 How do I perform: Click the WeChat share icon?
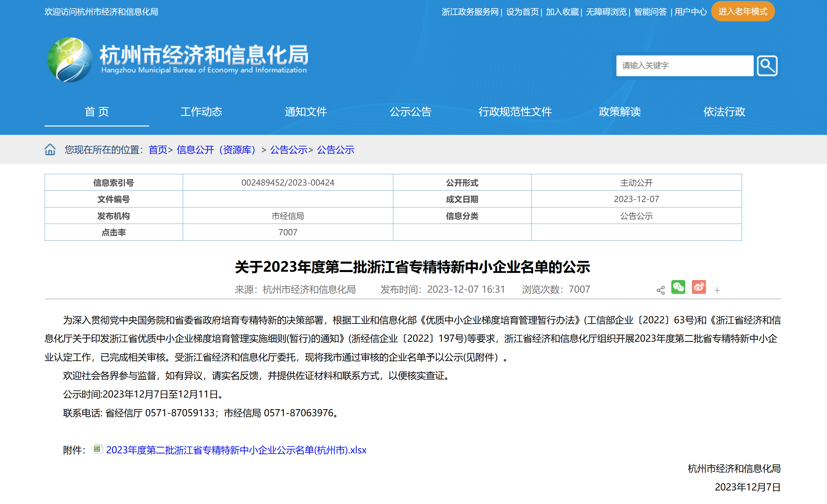(678, 287)
